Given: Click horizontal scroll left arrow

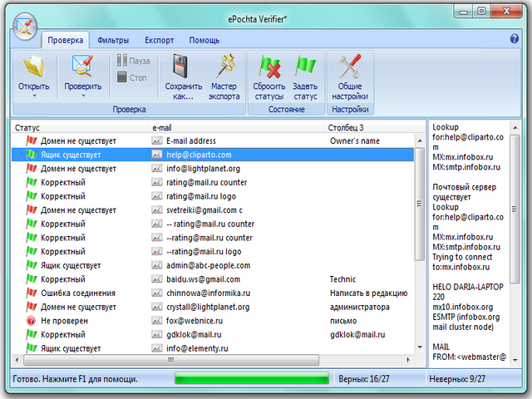Looking at the screenshot, I should (17, 360).
